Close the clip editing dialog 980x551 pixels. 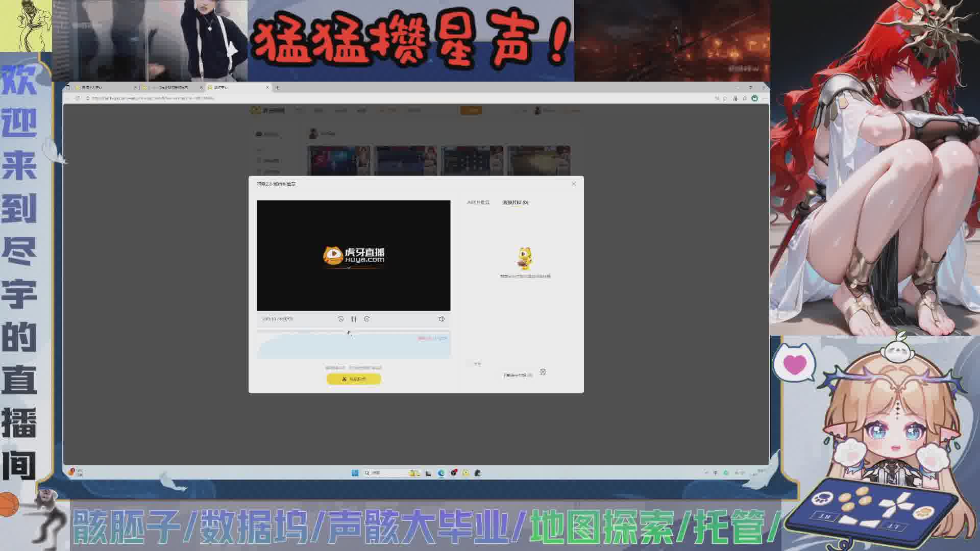573,184
